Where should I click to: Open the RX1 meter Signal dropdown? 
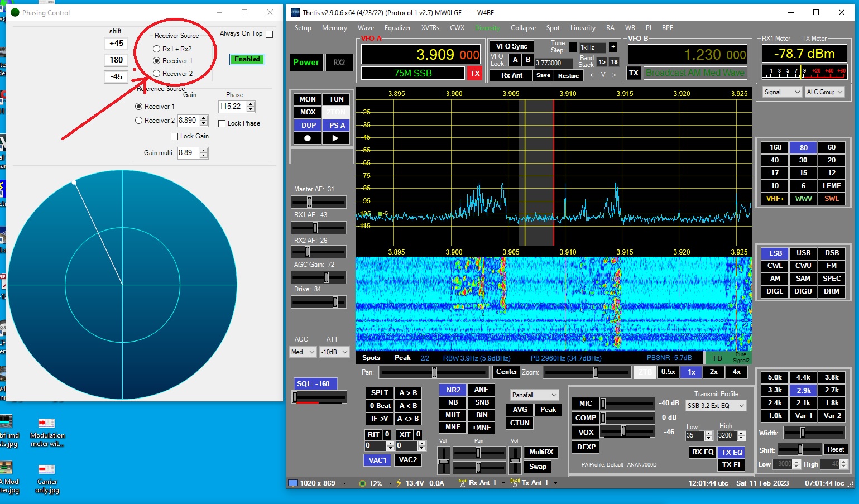(782, 92)
